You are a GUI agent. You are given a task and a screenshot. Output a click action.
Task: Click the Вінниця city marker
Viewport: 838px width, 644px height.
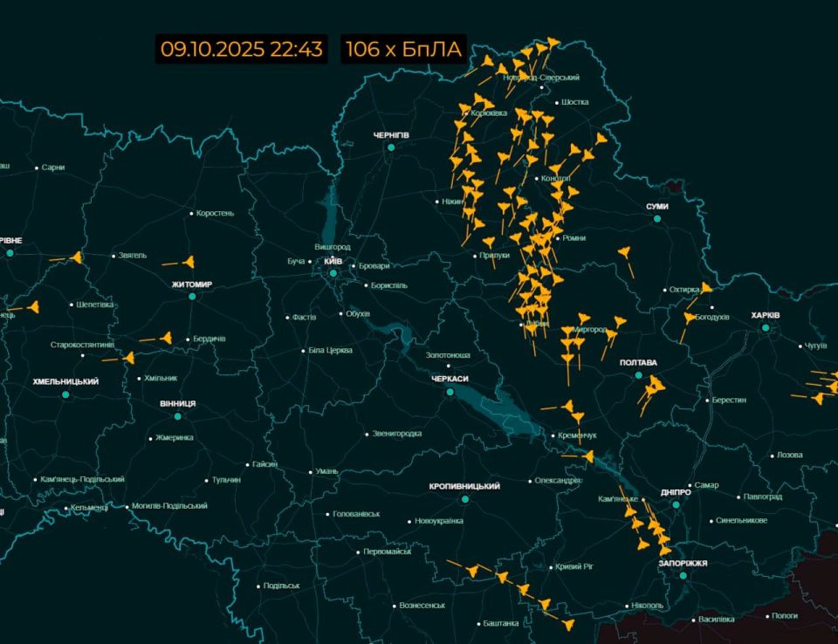177,416
